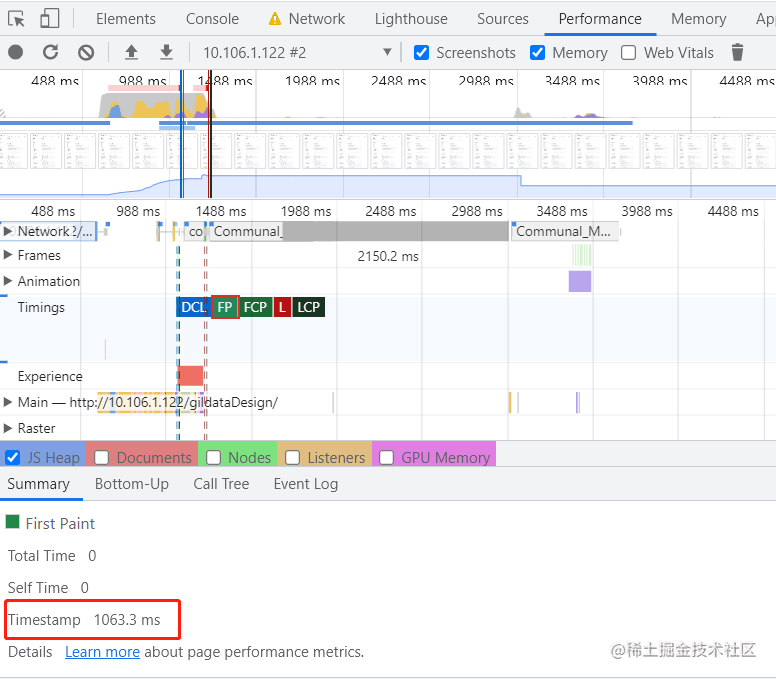Click the Total Time label
Image resolution: width=776 pixels, height=679 pixels.
coord(42,556)
